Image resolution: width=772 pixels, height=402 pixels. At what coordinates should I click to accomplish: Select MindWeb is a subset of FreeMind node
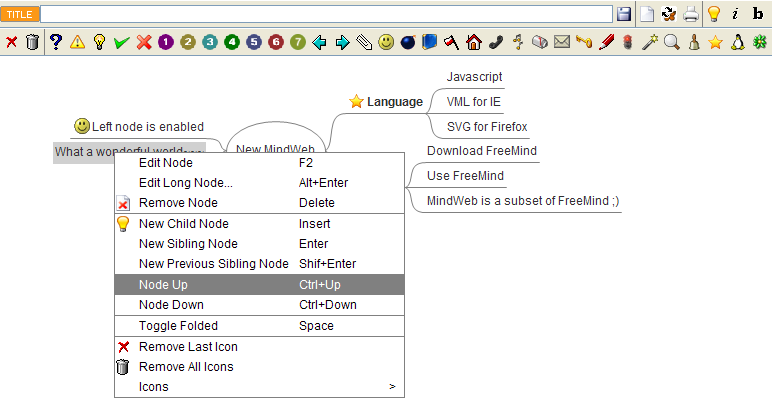(x=523, y=201)
